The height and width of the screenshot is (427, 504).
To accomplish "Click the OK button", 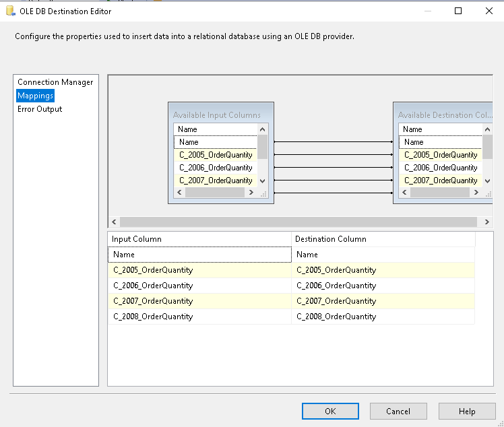I will click(330, 411).
